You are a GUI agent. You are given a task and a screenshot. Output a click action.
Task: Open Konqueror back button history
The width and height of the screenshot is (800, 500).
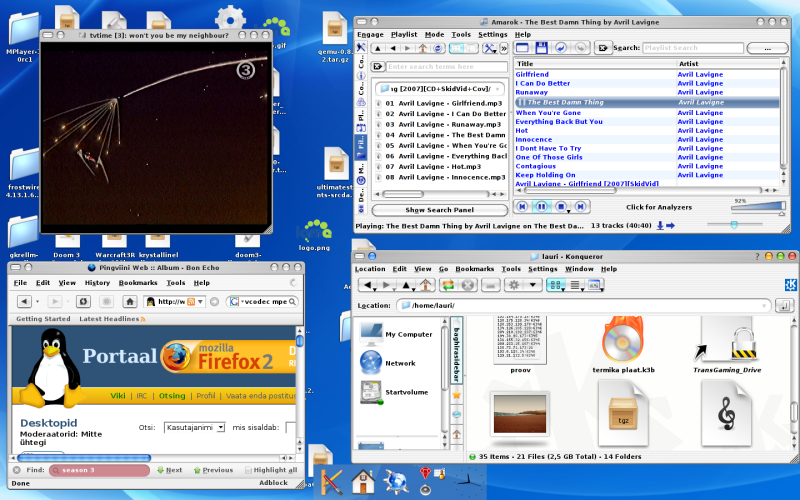[x=375, y=290]
